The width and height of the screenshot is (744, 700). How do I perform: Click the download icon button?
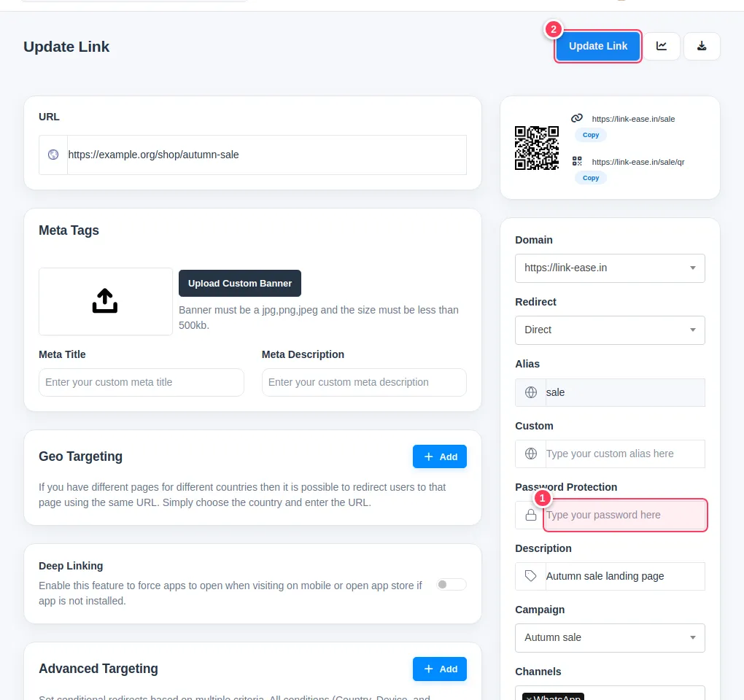coord(702,46)
